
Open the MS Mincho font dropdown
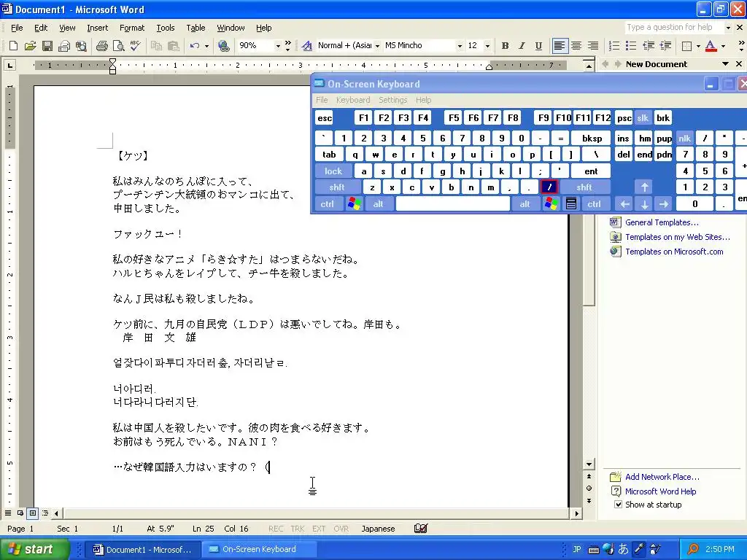[x=460, y=46]
